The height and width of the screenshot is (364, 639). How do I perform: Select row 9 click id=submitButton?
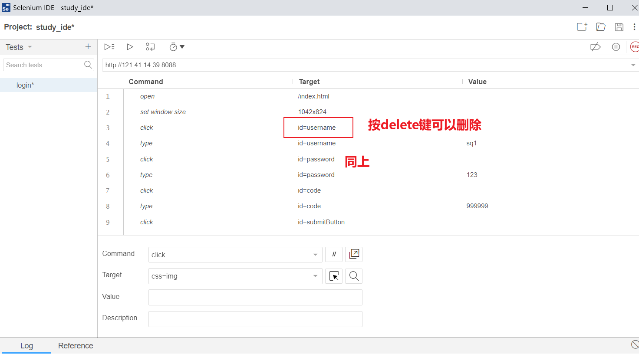368,222
